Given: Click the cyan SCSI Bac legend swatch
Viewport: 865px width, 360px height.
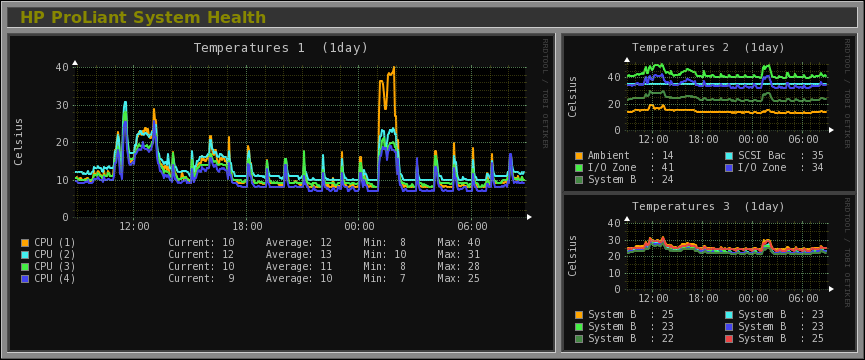Looking at the screenshot, I should [x=729, y=155].
